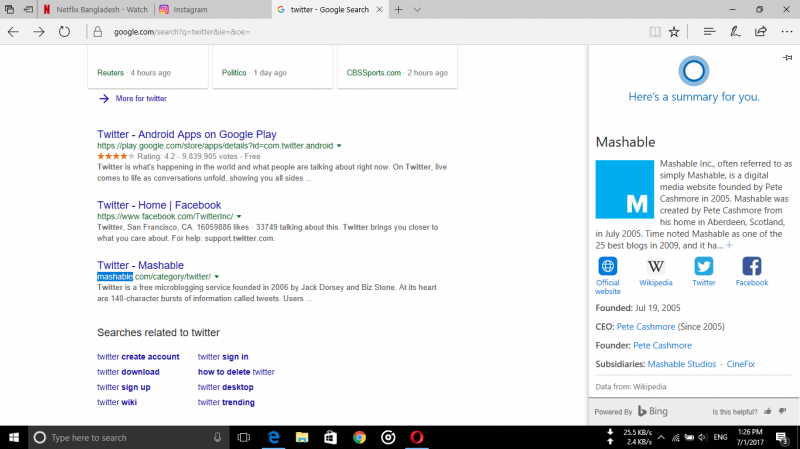Click the taskbar microphone icon
This screenshot has height=449, width=800.
tap(217, 437)
